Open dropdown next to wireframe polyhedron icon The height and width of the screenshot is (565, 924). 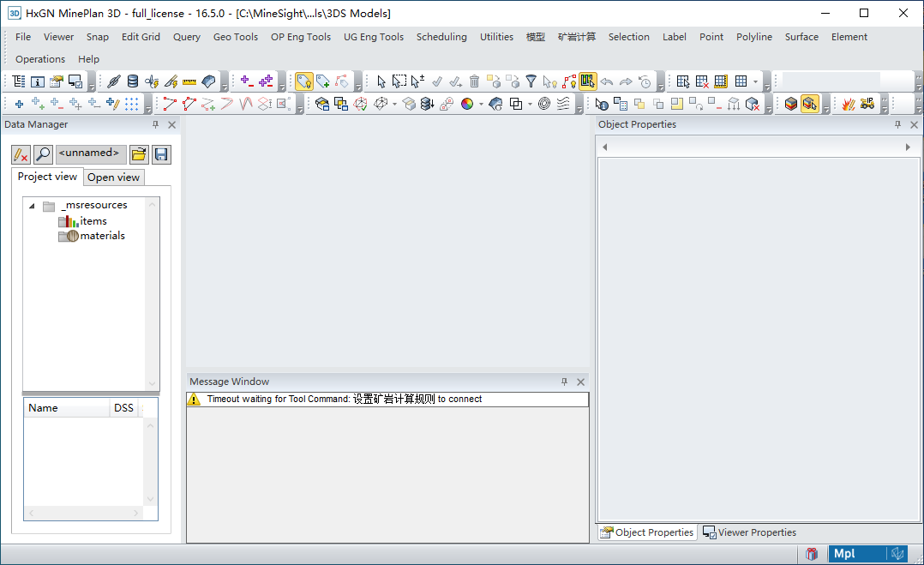[x=394, y=105]
